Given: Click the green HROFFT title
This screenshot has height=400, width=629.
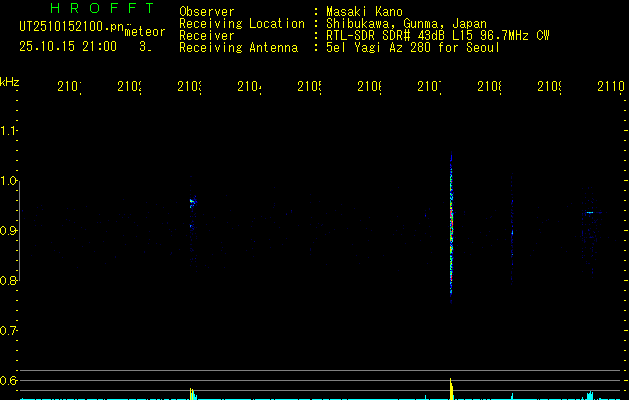Looking at the screenshot, I should pyautogui.click(x=102, y=8).
